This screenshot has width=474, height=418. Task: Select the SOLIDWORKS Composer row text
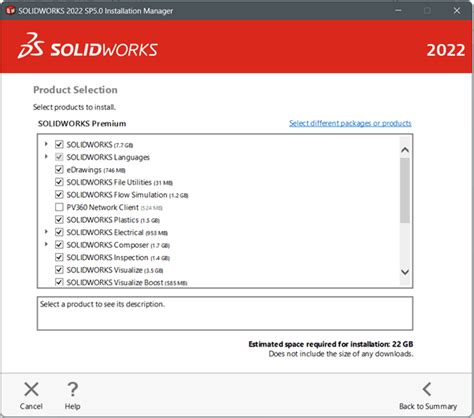(x=118, y=245)
